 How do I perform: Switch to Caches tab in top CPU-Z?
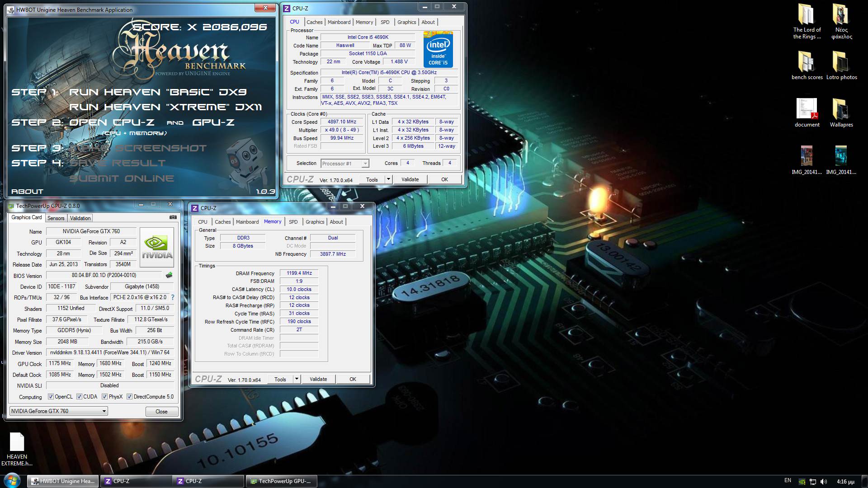coord(314,22)
